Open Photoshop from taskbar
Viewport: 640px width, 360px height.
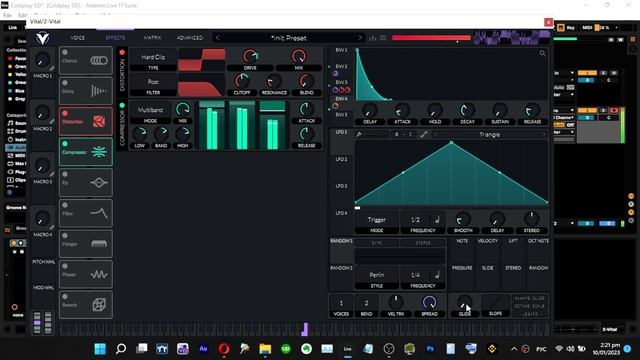coord(430,349)
